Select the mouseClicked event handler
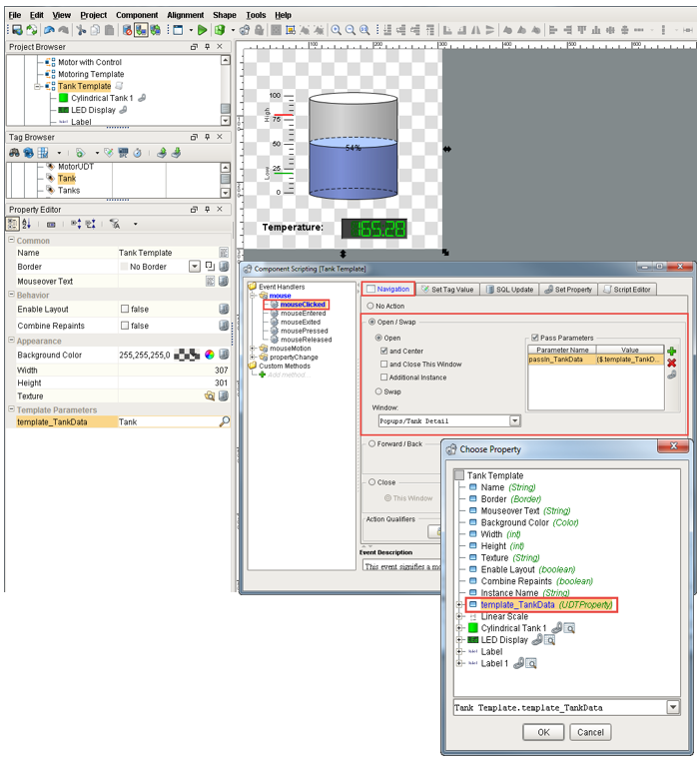The height and width of the screenshot is (765, 700). pos(303,304)
